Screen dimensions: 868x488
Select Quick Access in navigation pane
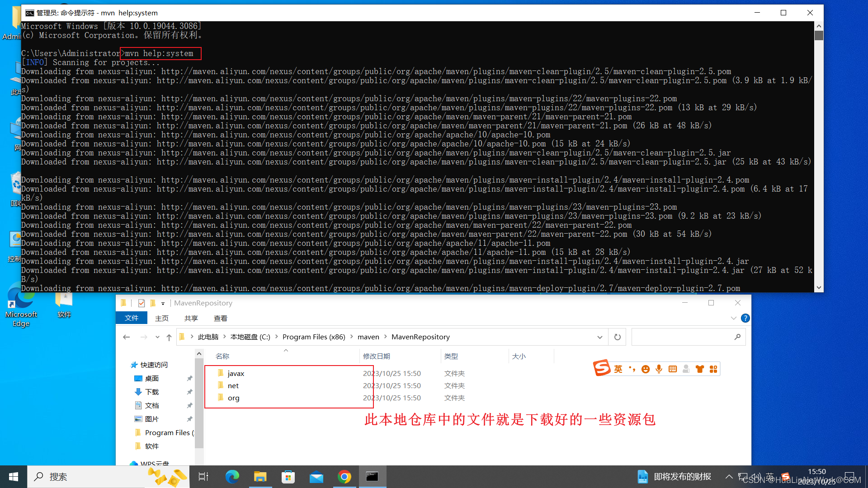tap(154, 365)
